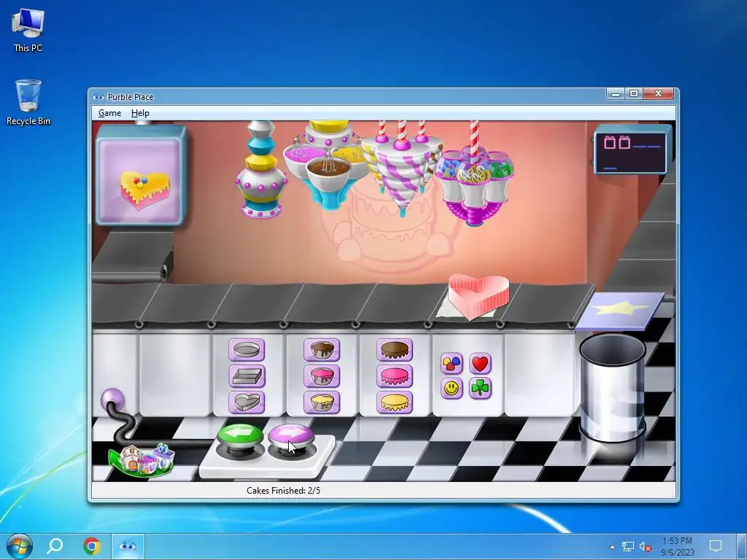Click the Purble Place taskbar button
The image size is (747, 560).
click(128, 546)
